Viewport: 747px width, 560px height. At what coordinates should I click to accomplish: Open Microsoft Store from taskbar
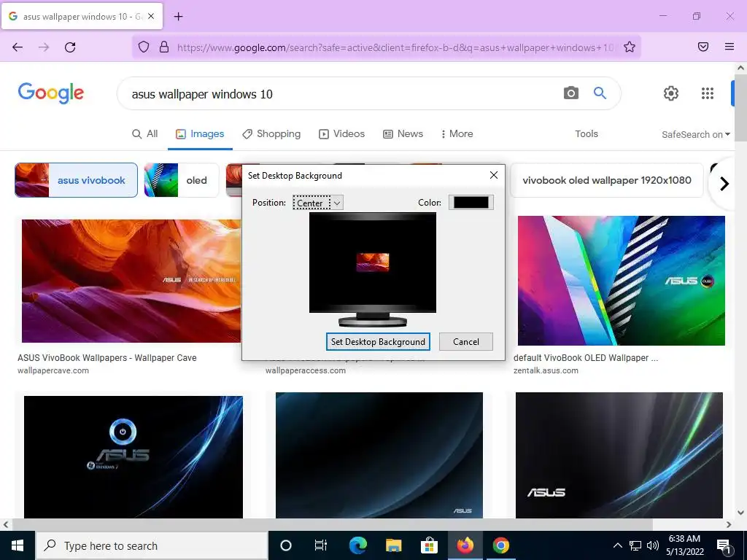click(429, 545)
